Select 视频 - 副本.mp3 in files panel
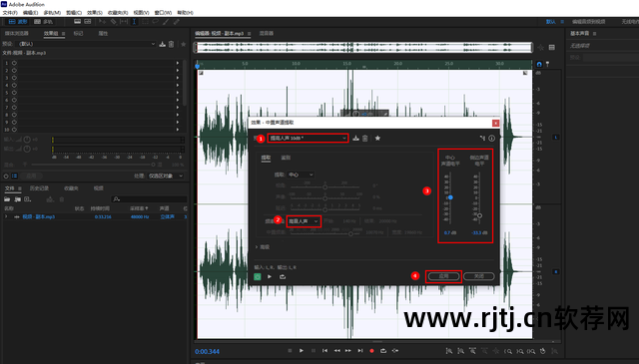This screenshot has height=364, width=639. (39, 217)
